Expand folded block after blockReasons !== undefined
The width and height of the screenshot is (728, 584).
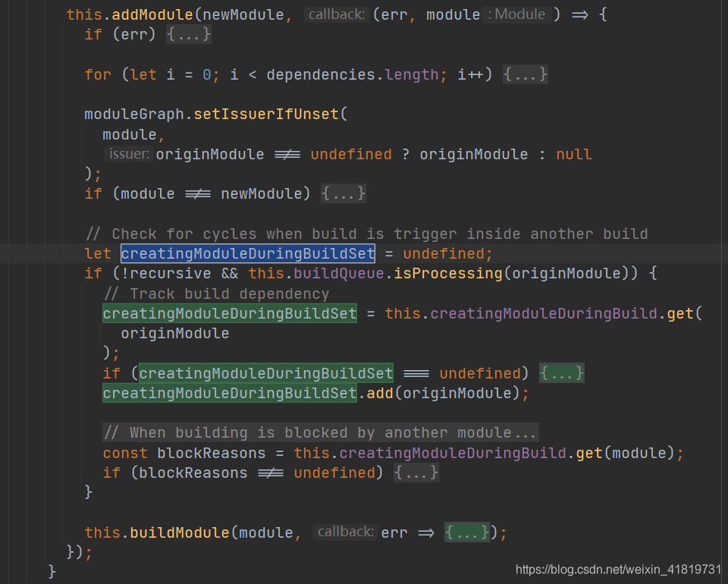tap(416, 473)
